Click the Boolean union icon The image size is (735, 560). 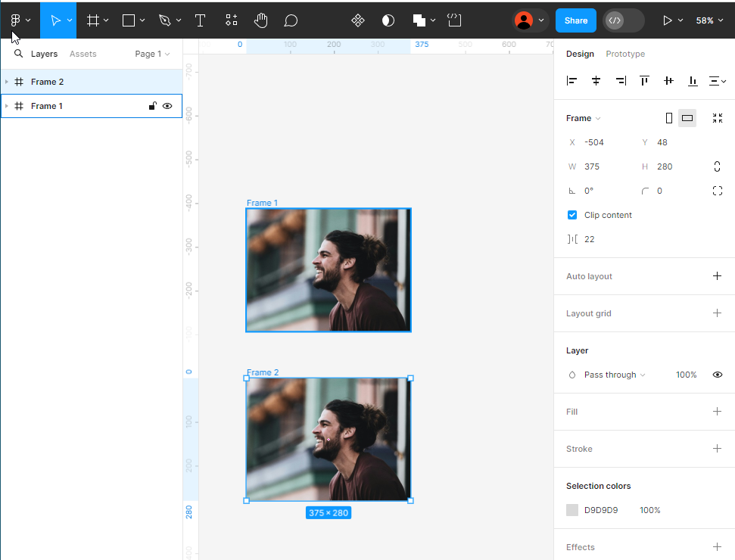tap(419, 20)
